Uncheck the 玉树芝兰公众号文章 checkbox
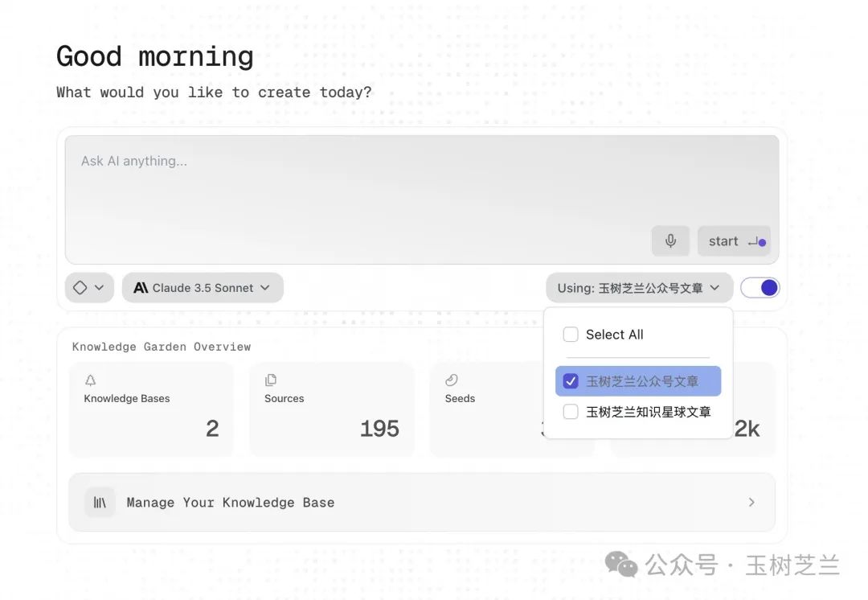This screenshot has width=868, height=600. point(571,381)
